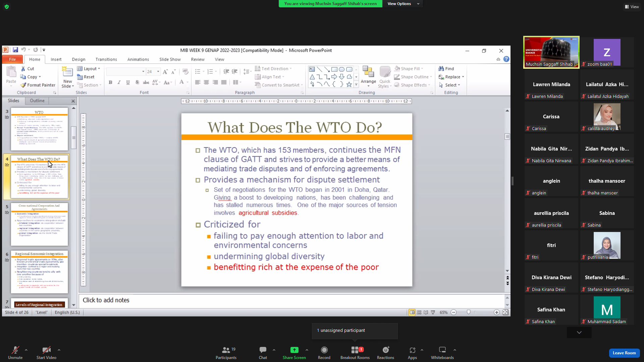Image resolution: width=644 pixels, height=362 pixels.
Task: Open Arrange options
Action: (x=368, y=77)
